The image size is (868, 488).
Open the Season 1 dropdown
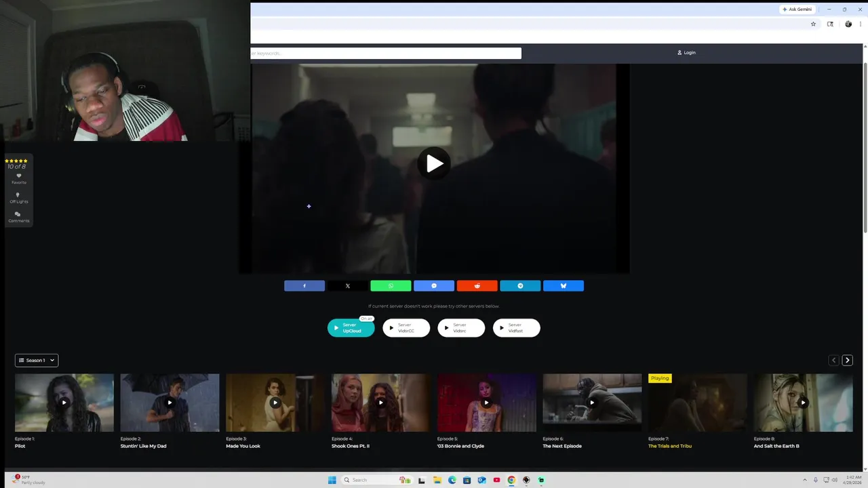click(37, 361)
